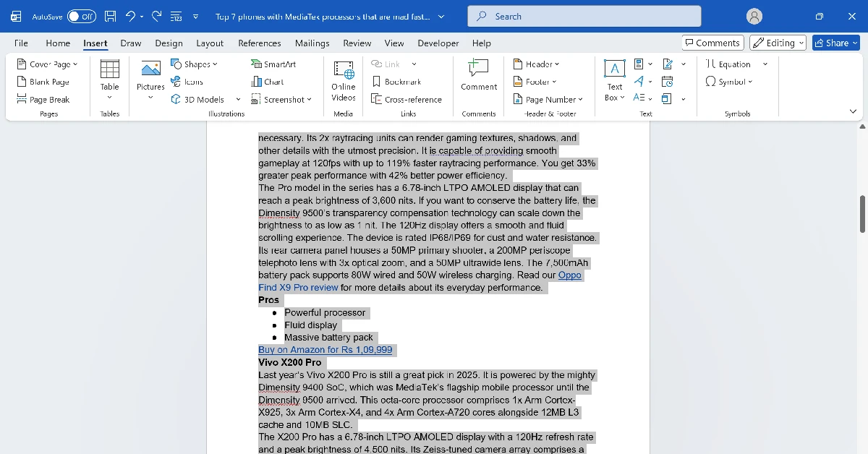The image size is (868, 454).
Task: Save the document with the floppy disk icon
Action: [110, 16]
